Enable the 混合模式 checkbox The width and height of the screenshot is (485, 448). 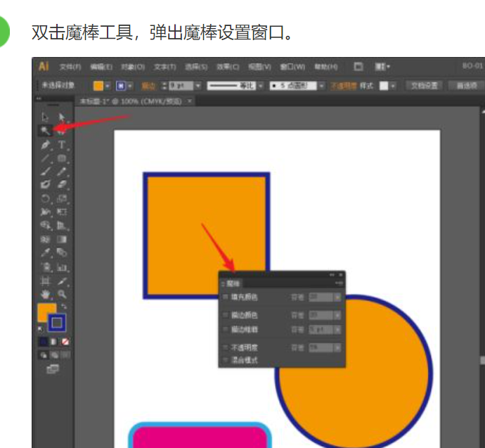(226, 360)
